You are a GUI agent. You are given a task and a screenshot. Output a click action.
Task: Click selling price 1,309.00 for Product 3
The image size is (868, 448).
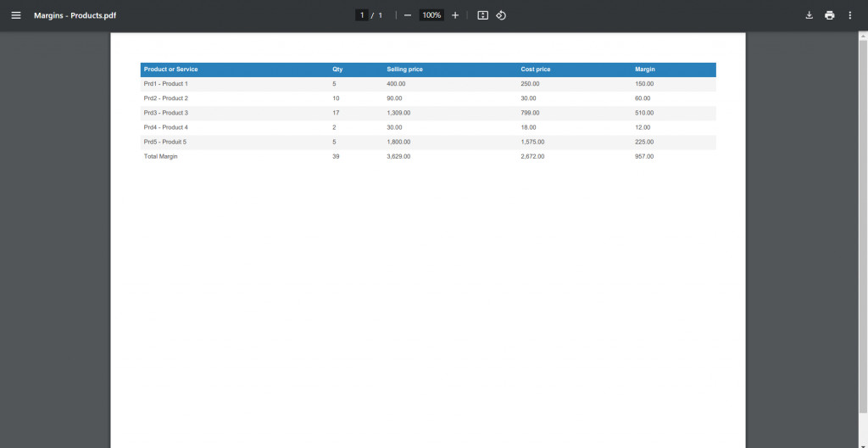pos(398,113)
